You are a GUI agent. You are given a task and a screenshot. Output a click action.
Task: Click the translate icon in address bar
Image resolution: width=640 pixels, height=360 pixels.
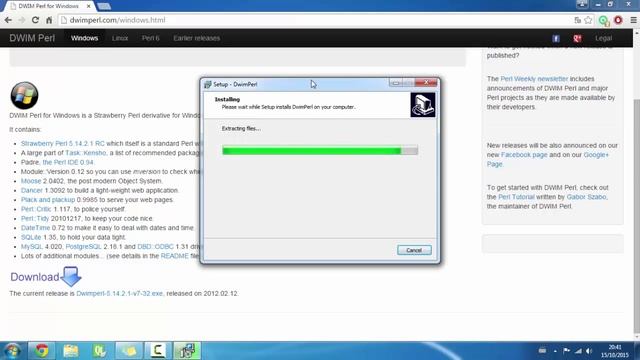click(x=578, y=20)
